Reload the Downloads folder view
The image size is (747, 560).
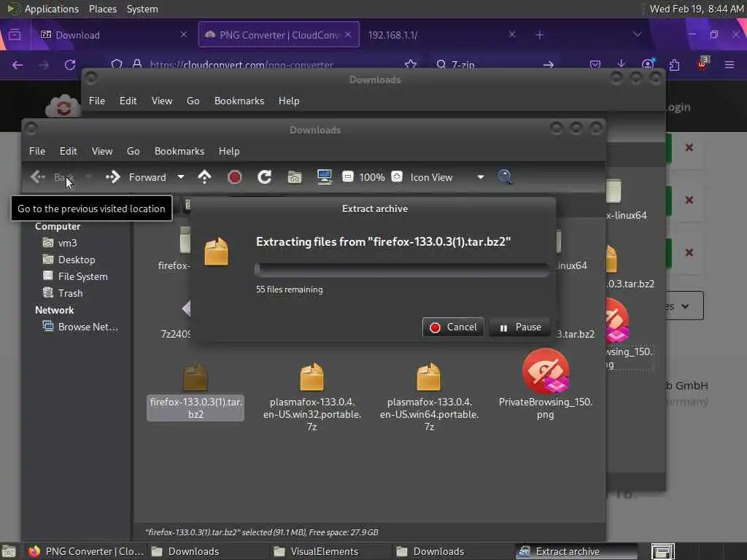pos(264,177)
